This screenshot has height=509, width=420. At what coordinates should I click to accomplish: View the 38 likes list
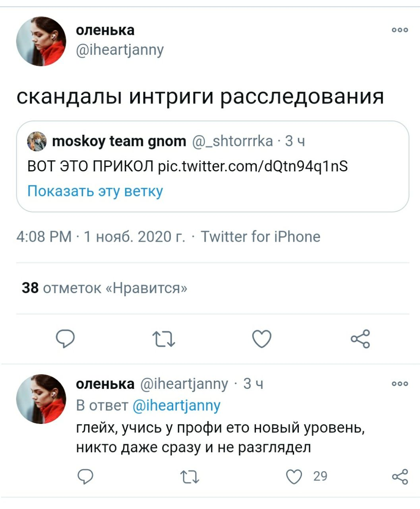(105, 288)
